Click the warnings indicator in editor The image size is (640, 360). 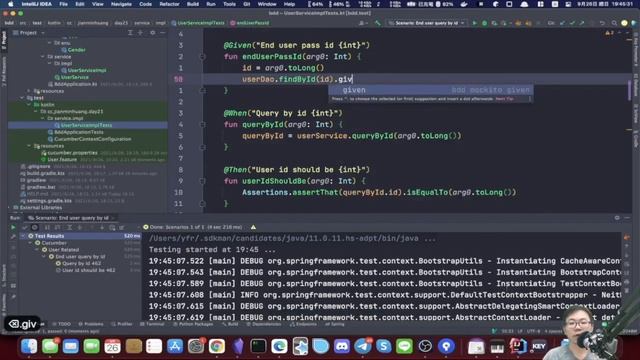pos(609,33)
